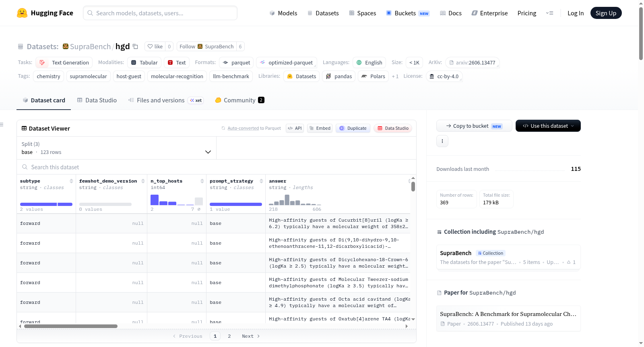Sort the n_top_hosts column
Viewport: 644px width, 347px height.
[202, 181]
